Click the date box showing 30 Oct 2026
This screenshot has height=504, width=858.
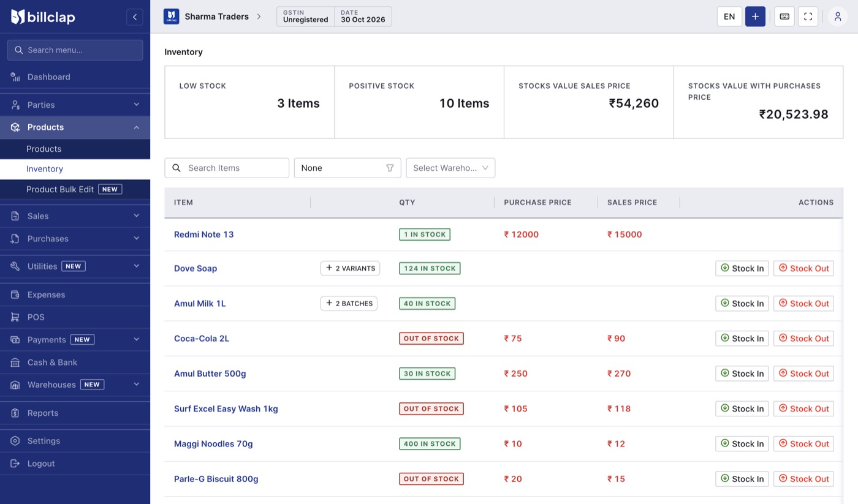363,17
